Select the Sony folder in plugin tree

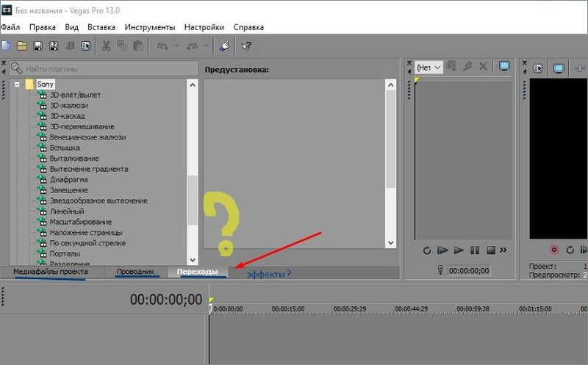(x=45, y=84)
